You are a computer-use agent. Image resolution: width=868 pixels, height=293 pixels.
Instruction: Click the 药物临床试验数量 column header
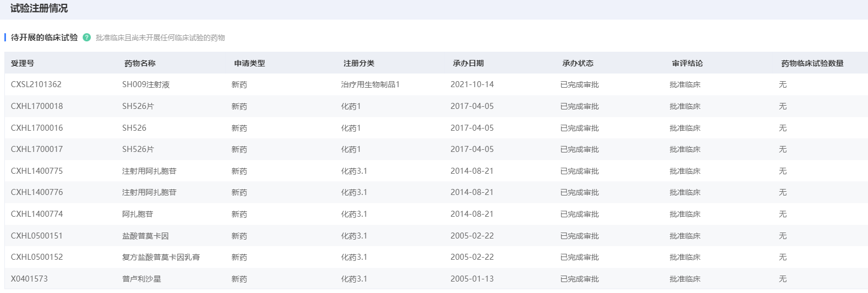coord(813,63)
